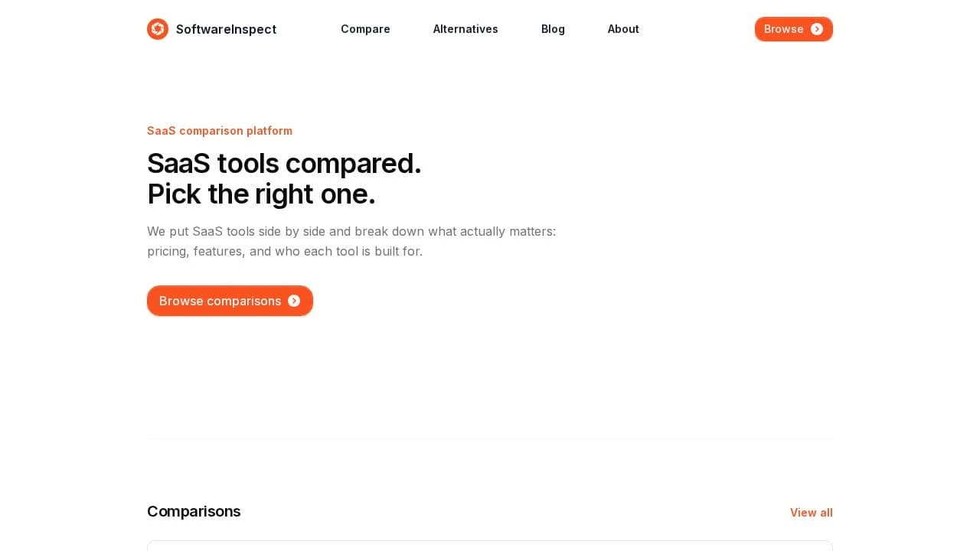This screenshot has height=551, width=980.
Task: Click the SoftwareInspect brand name text
Action: pyautogui.click(x=226, y=29)
